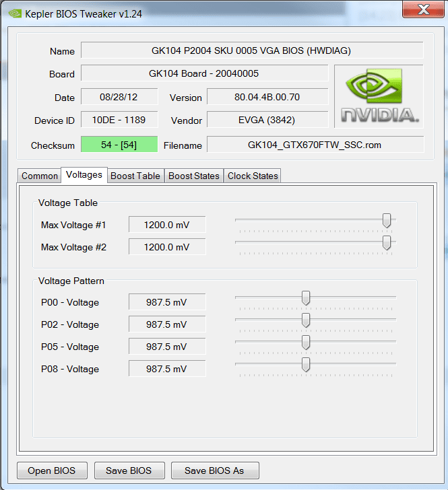Click the P05 - Voltage slider thumb
This screenshot has height=490, width=448.
pyautogui.click(x=306, y=342)
